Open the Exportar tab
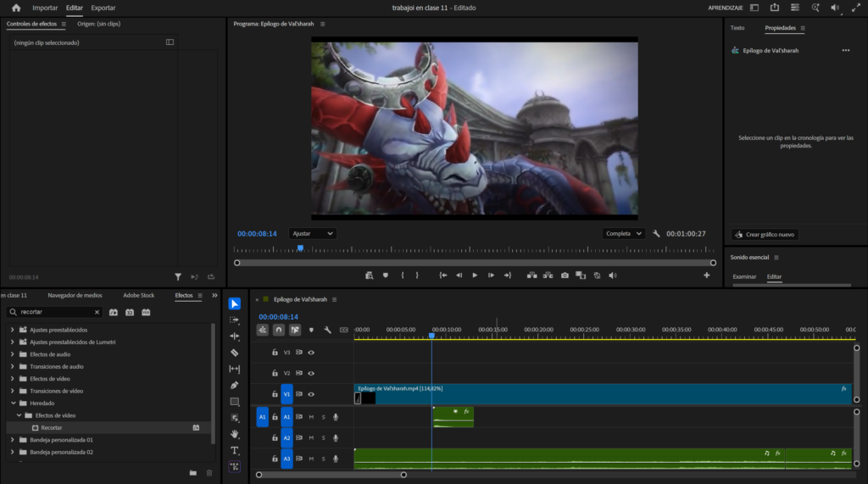The image size is (868, 484). [103, 8]
